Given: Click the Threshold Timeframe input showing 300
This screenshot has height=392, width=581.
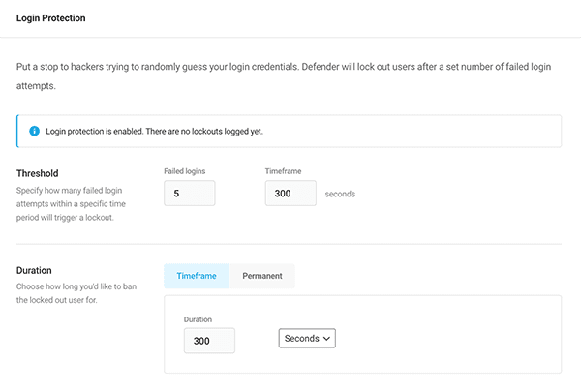Looking at the screenshot, I should point(290,194).
